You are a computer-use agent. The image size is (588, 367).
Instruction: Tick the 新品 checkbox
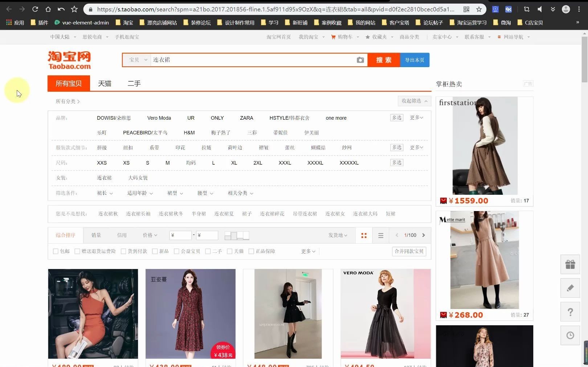[x=155, y=251]
